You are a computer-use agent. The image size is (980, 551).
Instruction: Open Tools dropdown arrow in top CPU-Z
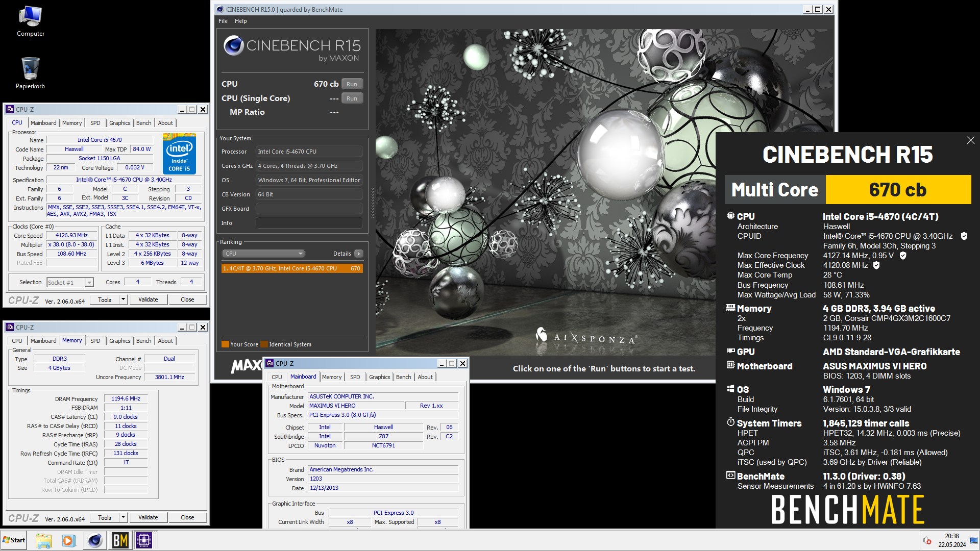coord(123,299)
